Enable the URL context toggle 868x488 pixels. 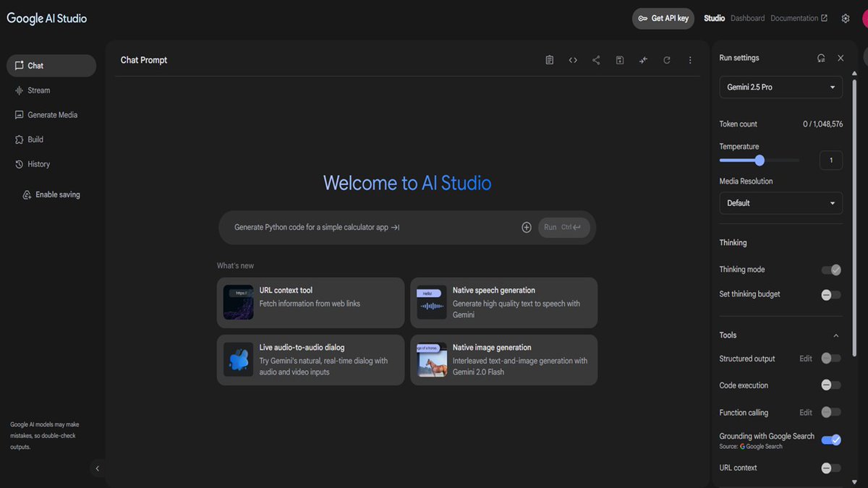coord(831,468)
